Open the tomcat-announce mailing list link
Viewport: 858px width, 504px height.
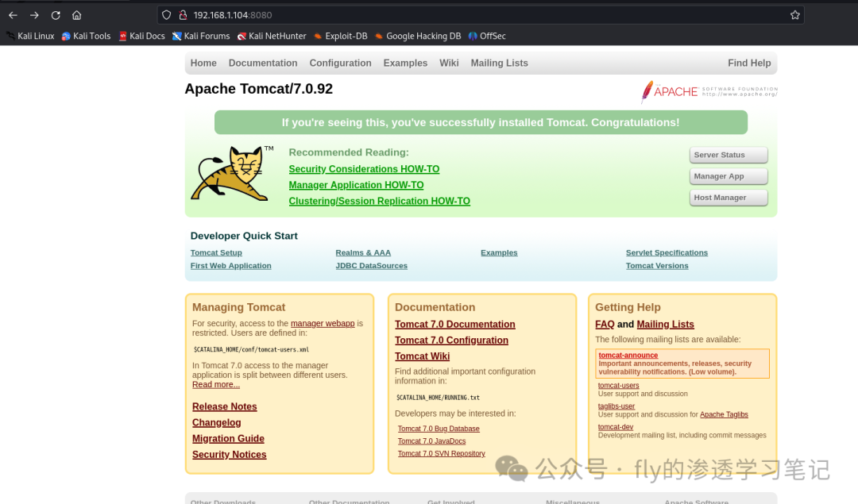[628, 356]
